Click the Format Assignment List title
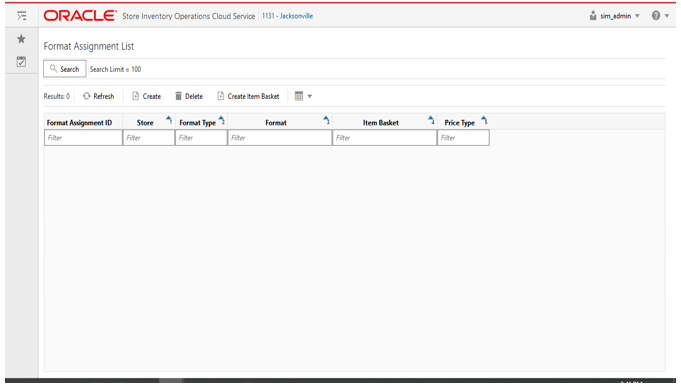 89,46
